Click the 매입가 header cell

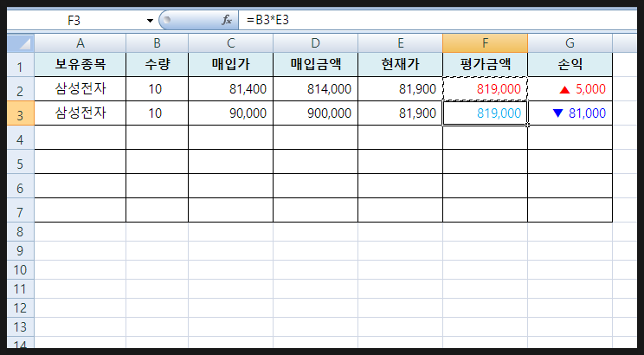pos(231,65)
